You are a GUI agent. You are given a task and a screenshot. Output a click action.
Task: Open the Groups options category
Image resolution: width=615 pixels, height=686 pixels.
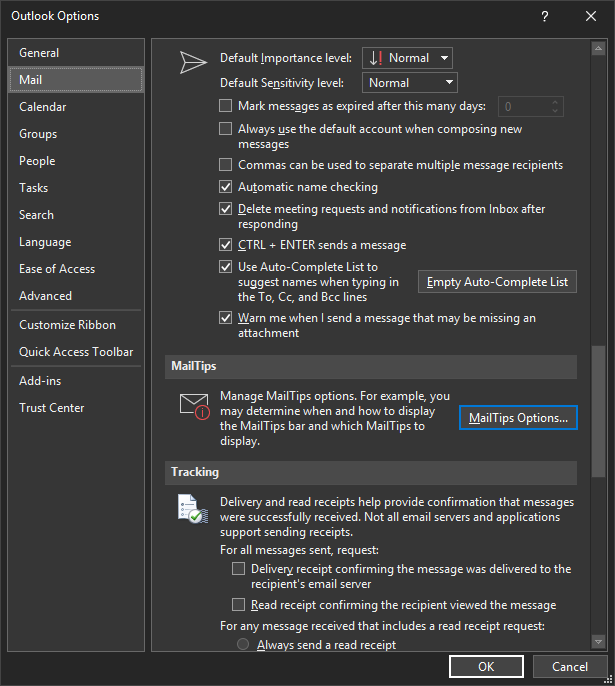coord(76,134)
